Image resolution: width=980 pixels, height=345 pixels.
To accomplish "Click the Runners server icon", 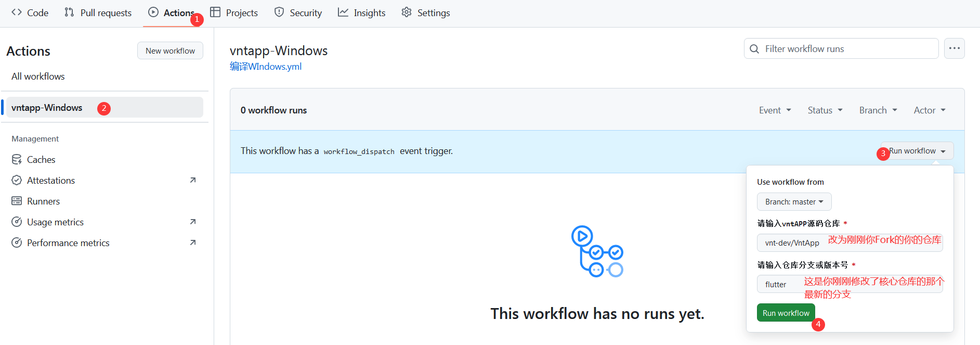I will click(17, 201).
